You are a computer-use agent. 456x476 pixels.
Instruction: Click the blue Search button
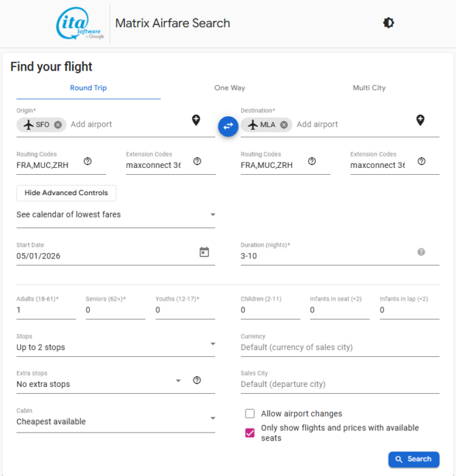pyautogui.click(x=413, y=459)
